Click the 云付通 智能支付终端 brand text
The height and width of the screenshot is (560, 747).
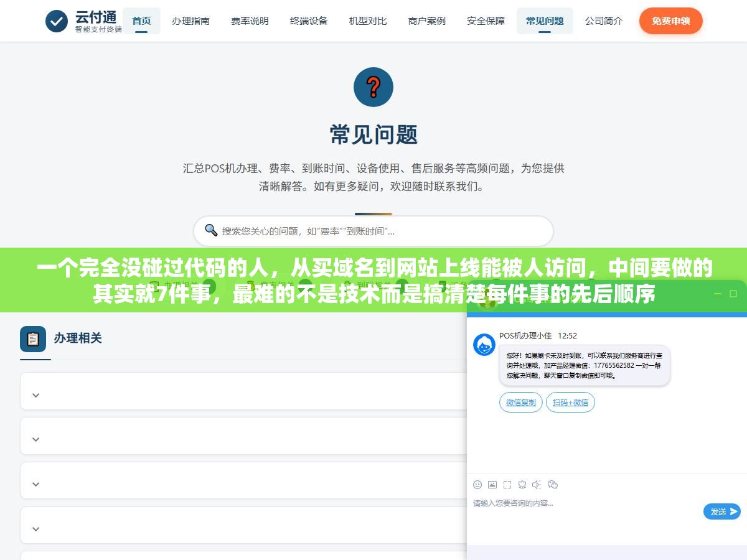tap(98, 21)
